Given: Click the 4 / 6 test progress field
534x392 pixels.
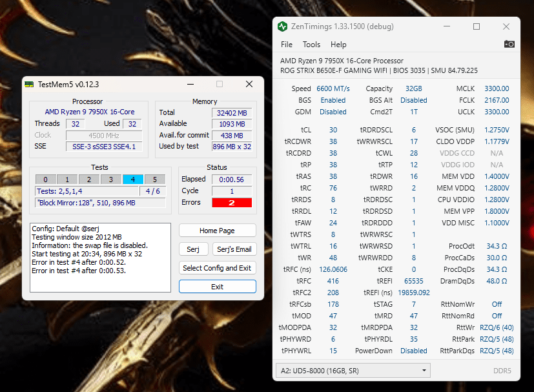Looking at the screenshot, I should pos(152,191).
